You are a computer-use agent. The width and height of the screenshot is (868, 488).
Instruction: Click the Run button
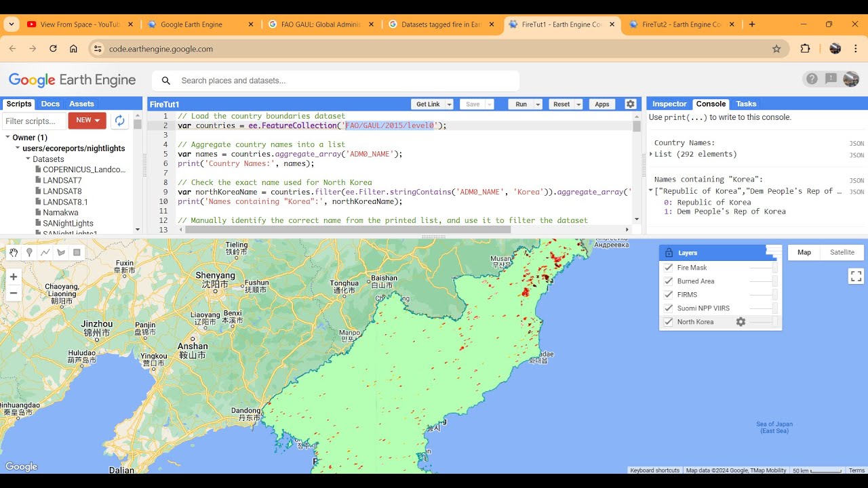click(521, 104)
